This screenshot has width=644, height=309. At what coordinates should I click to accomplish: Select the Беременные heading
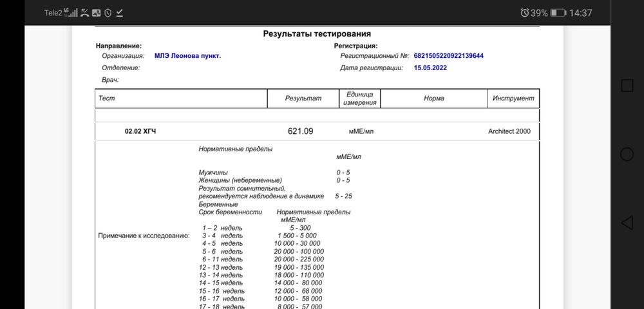coord(218,204)
